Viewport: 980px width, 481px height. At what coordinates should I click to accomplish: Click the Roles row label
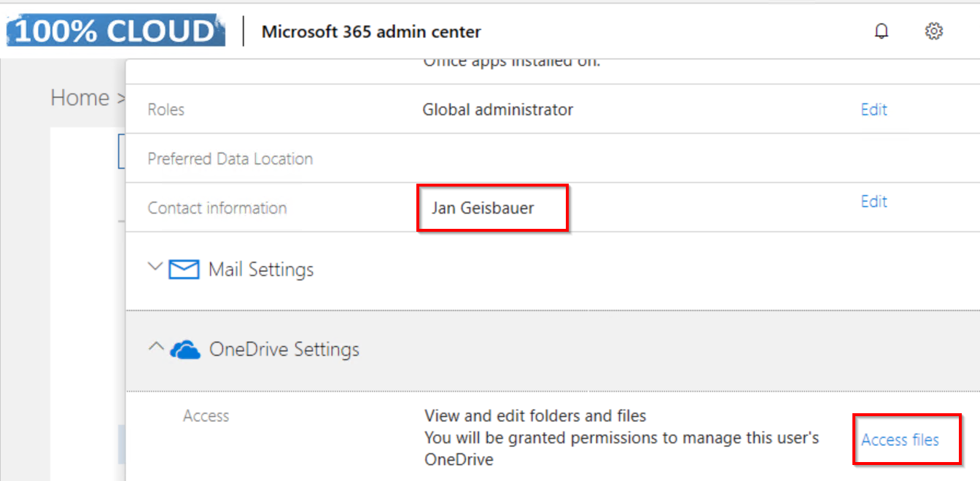click(x=166, y=110)
